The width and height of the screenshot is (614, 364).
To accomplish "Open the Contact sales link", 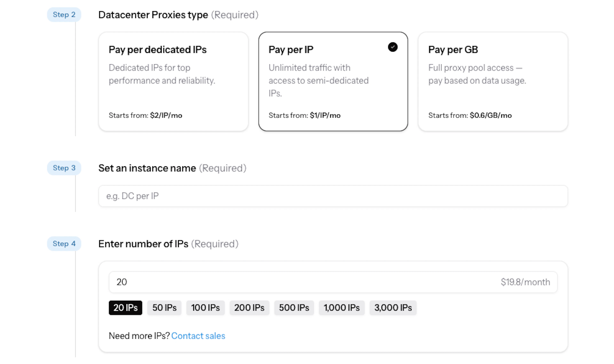I will click(x=198, y=336).
